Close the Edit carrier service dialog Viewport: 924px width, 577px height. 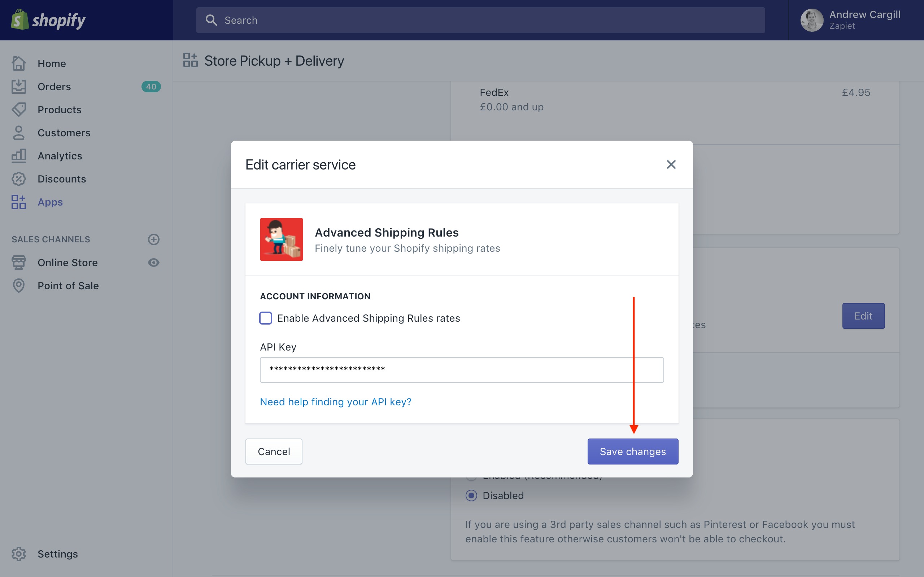[671, 164]
